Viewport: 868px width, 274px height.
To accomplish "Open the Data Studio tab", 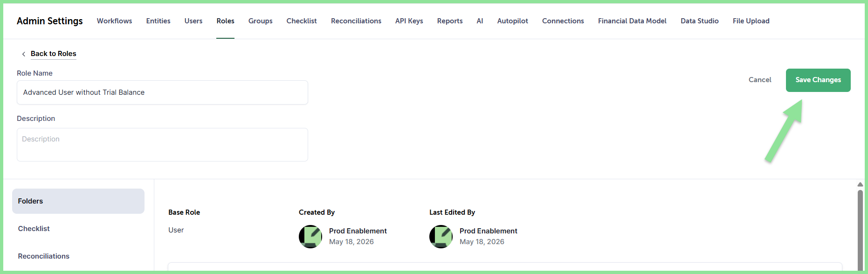I will [x=700, y=21].
